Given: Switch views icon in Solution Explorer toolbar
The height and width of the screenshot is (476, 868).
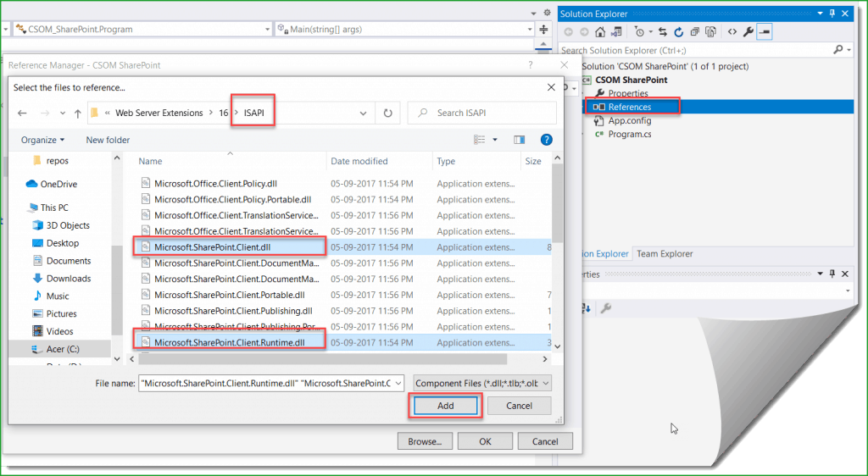Looking at the screenshot, I should coord(616,32).
